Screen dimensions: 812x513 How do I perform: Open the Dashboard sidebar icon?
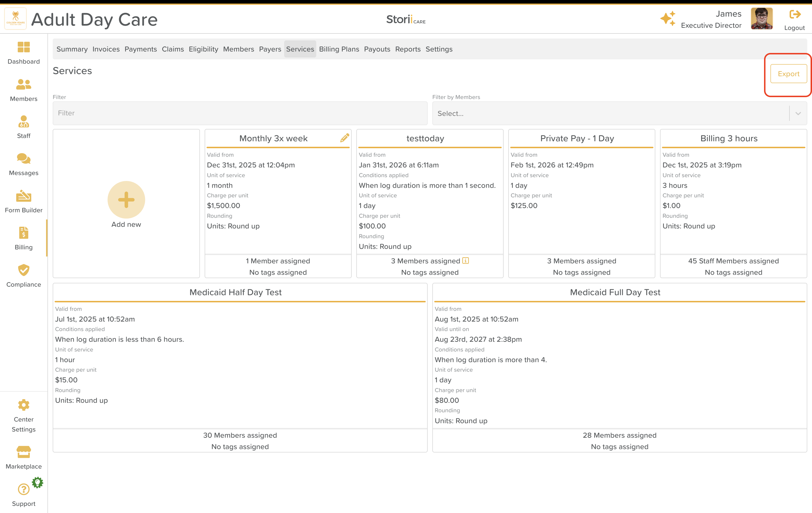click(24, 47)
